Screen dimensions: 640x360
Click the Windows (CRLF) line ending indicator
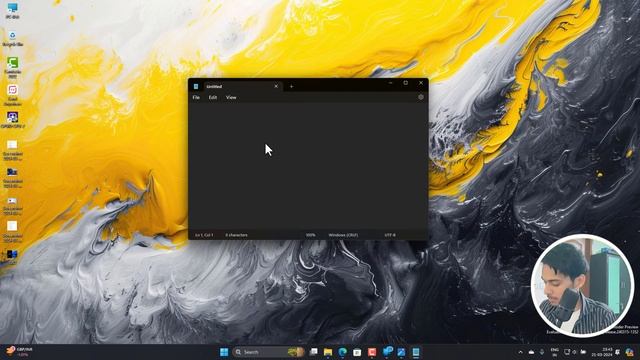(x=343, y=235)
